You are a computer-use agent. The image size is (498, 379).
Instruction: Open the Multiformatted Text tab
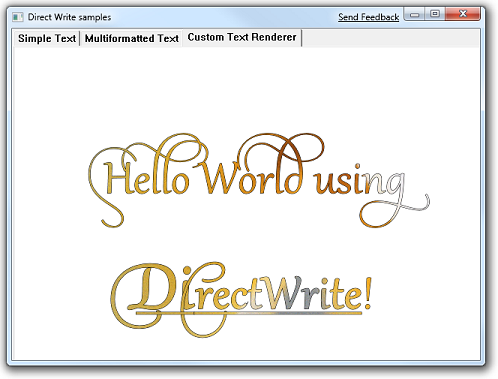[132, 38]
